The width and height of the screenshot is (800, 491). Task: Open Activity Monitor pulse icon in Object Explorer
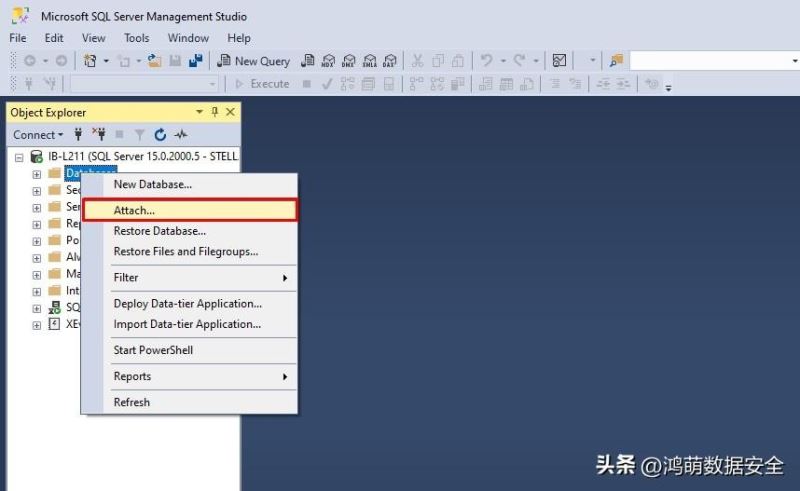coord(181,135)
